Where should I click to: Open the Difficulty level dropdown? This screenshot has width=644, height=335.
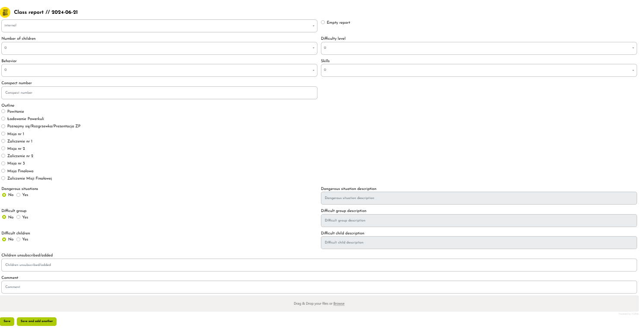pos(479,48)
